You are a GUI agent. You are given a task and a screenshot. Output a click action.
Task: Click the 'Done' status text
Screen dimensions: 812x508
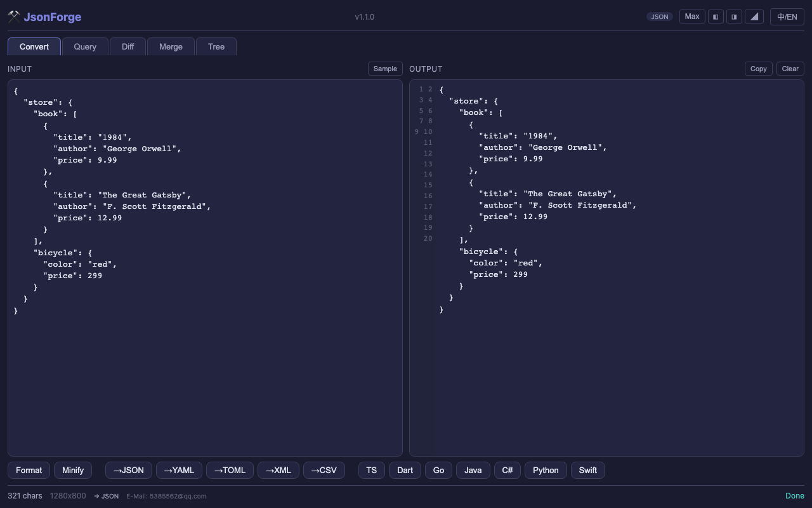795,496
